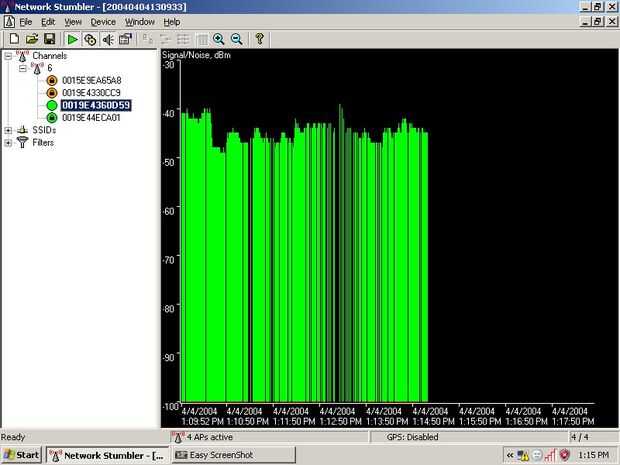
Task: Select access point 0019E4360D59
Action: click(x=96, y=105)
